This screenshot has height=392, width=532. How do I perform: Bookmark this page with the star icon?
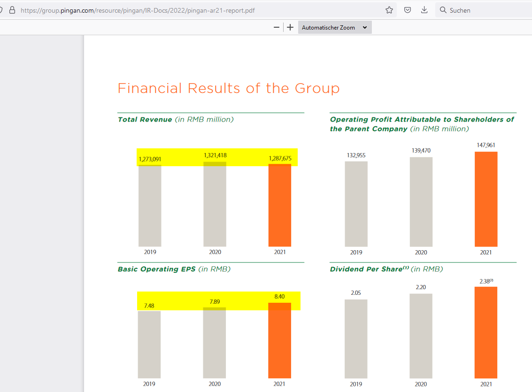tap(389, 10)
